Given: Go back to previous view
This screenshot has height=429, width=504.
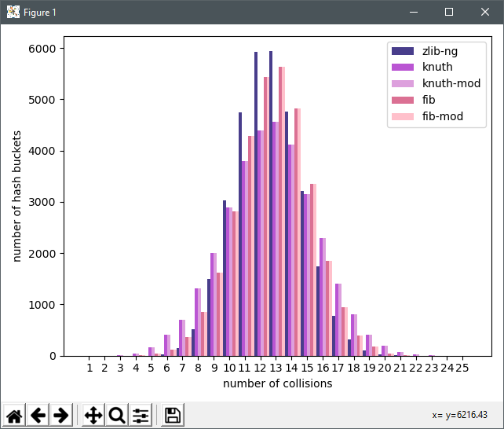Looking at the screenshot, I should point(38,415).
